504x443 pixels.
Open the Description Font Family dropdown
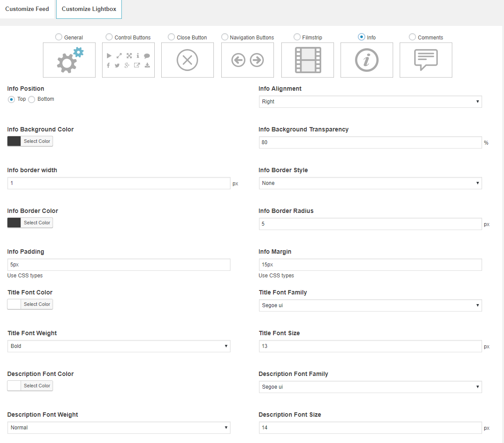coord(370,387)
